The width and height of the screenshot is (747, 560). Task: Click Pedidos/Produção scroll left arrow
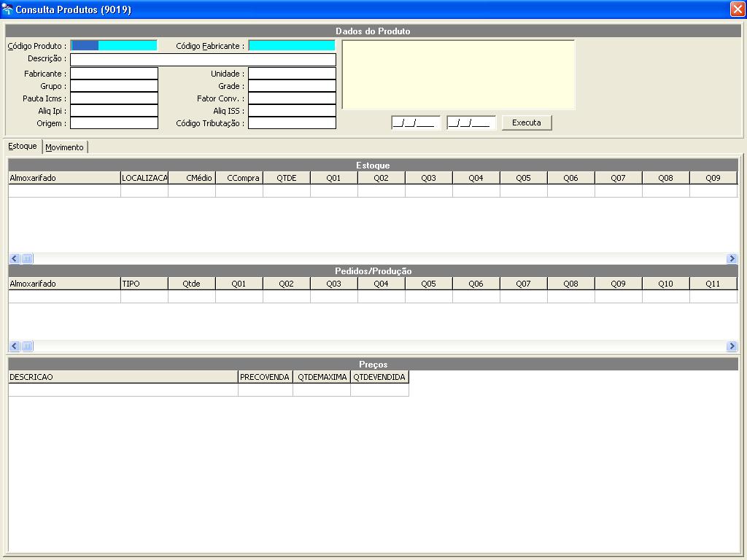pos(15,346)
